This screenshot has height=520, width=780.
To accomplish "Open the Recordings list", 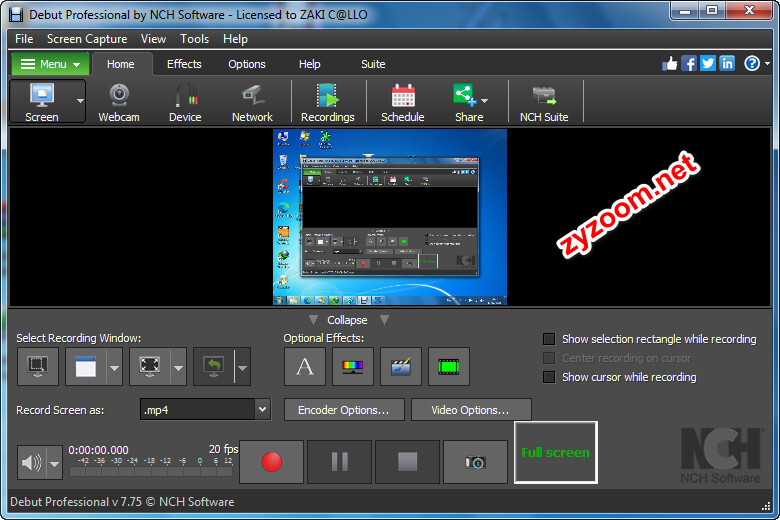I will click(327, 103).
